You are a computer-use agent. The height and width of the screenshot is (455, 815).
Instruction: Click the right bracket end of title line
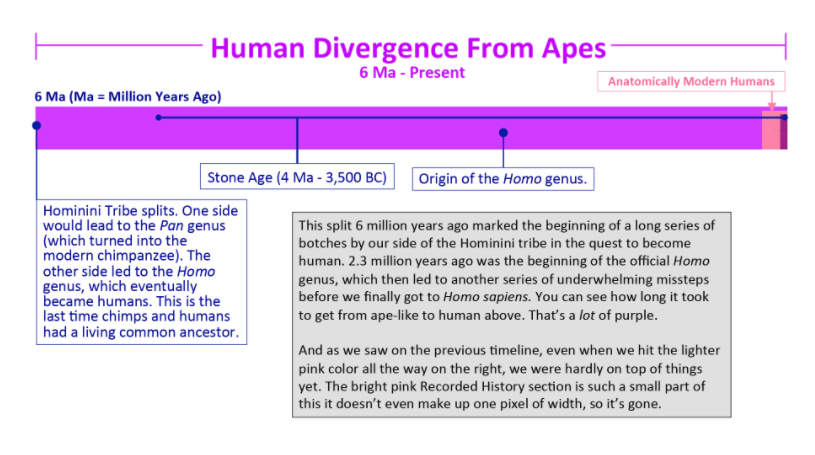coord(786,46)
